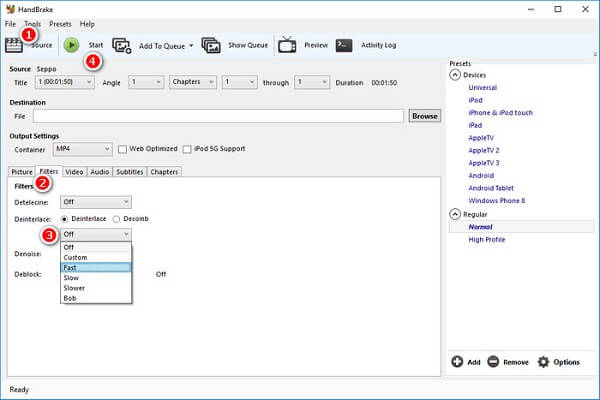Click the Browse button
Screen dimensions: 600x400
coord(425,116)
